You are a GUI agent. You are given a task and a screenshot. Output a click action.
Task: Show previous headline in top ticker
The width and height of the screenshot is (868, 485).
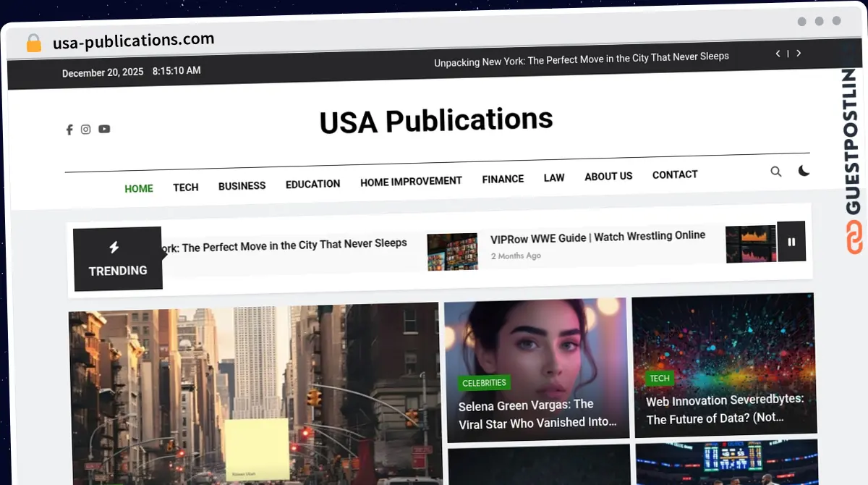[778, 54]
